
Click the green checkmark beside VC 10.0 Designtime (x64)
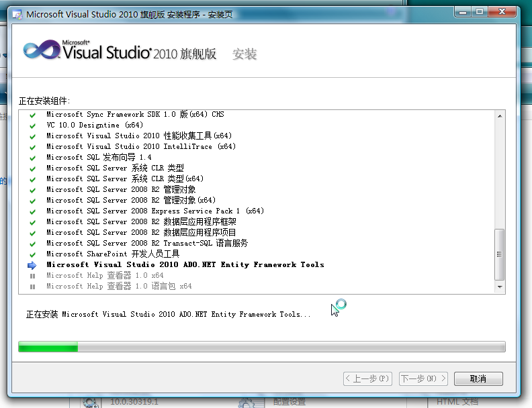point(32,125)
